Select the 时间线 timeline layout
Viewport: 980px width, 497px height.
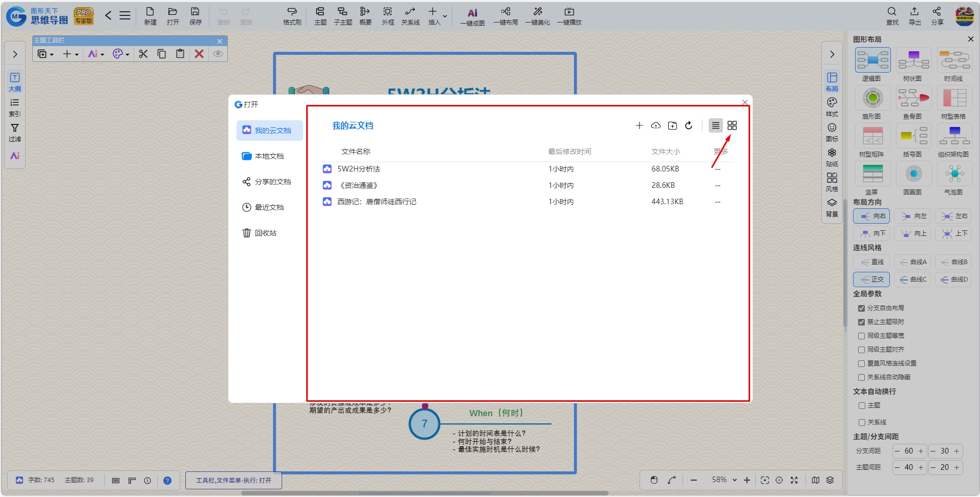pos(954,65)
